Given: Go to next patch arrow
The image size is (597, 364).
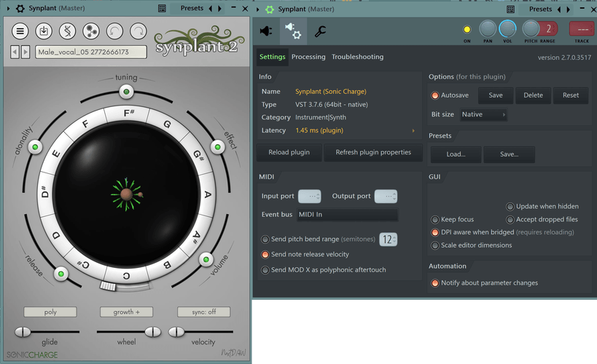Looking at the screenshot, I should pos(25,52).
